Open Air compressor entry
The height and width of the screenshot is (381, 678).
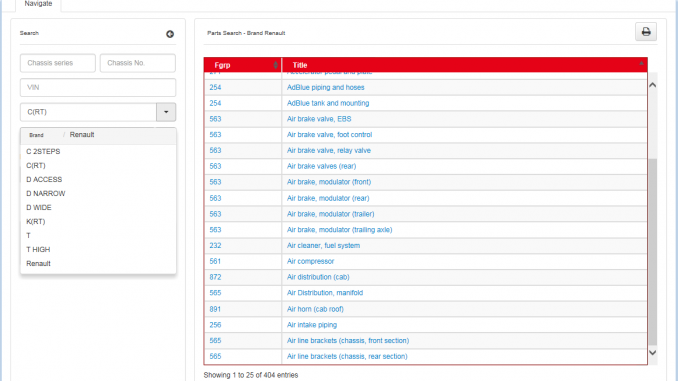pyautogui.click(x=310, y=262)
